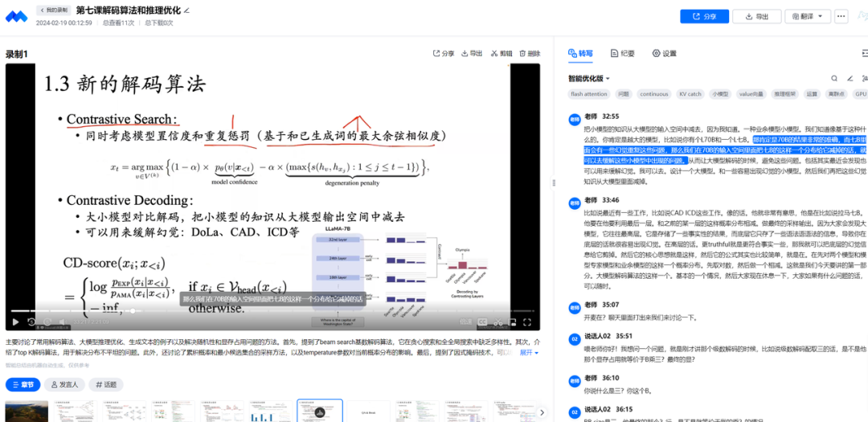Go back to 我的录制

[x=54, y=10]
